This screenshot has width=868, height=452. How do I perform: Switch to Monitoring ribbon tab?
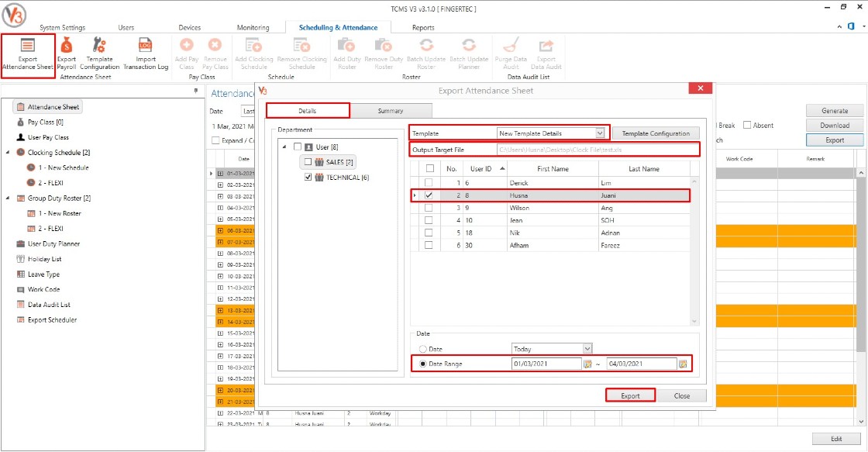tap(253, 27)
